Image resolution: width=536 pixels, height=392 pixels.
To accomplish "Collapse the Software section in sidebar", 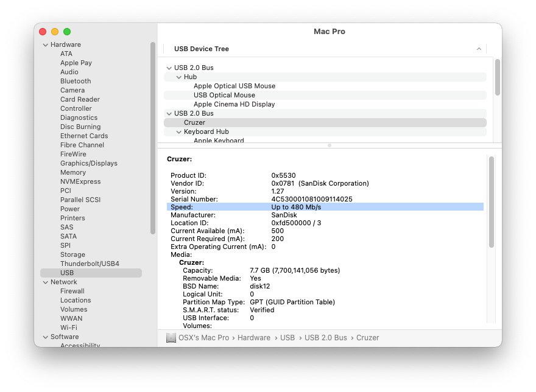I will point(46,337).
